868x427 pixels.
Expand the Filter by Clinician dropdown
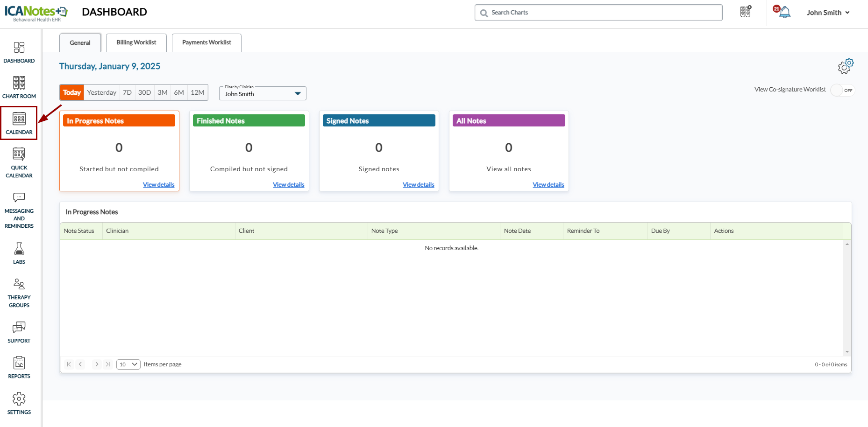click(263, 94)
